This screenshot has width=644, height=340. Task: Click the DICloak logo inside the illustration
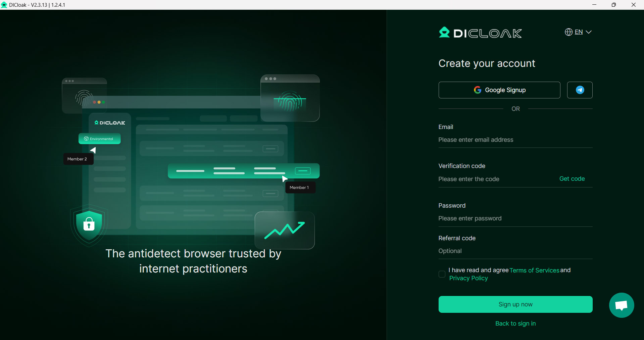click(x=109, y=123)
